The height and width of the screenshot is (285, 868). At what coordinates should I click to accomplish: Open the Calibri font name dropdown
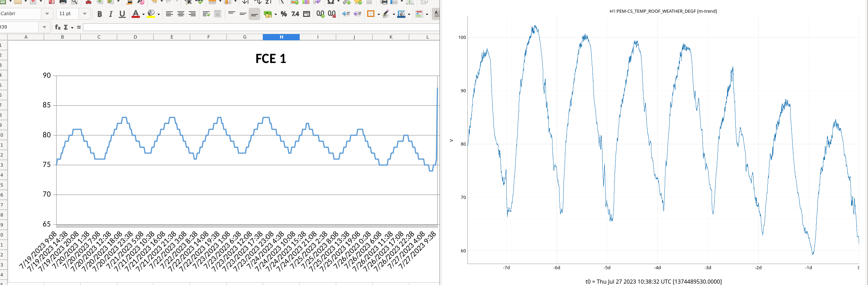[x=47, y=14]
